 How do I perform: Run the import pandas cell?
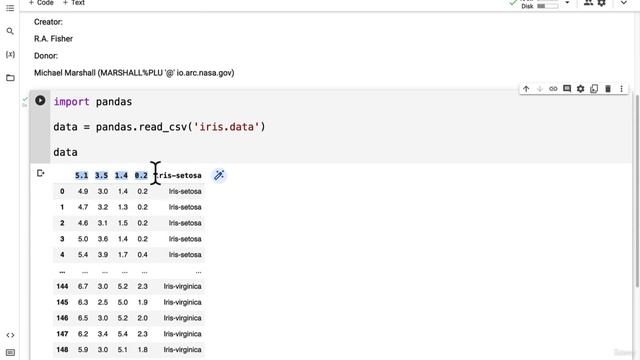pos(40,100)
